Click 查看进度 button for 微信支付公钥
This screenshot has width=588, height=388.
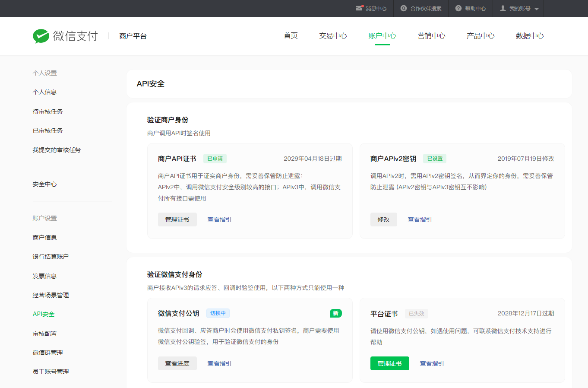point(177,363)
